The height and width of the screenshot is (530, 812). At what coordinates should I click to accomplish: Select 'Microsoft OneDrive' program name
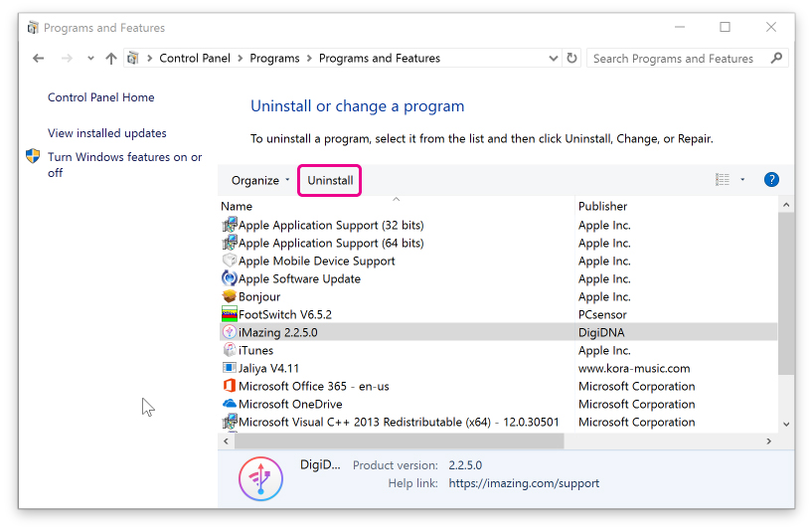click(x=290, y=404)
